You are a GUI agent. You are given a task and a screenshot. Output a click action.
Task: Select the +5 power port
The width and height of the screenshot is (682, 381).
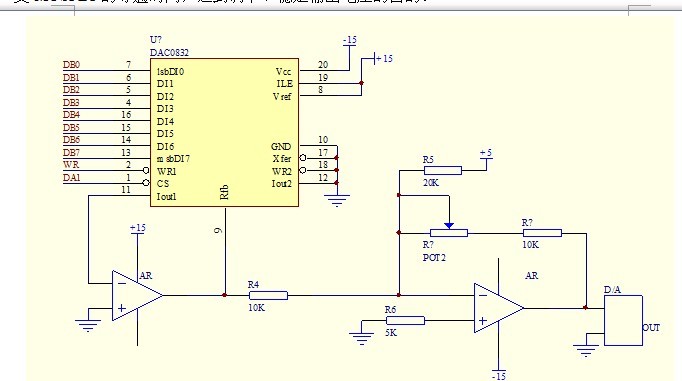tap(486, 157)
